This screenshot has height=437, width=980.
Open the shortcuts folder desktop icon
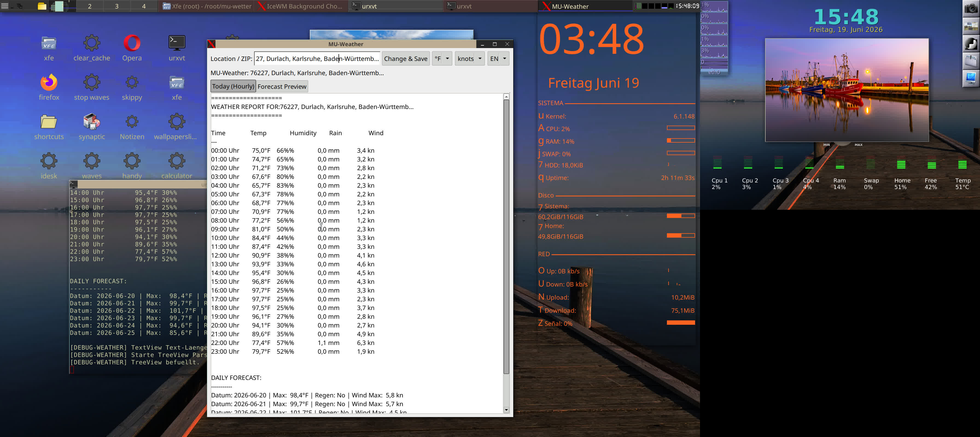coord(49,122)
